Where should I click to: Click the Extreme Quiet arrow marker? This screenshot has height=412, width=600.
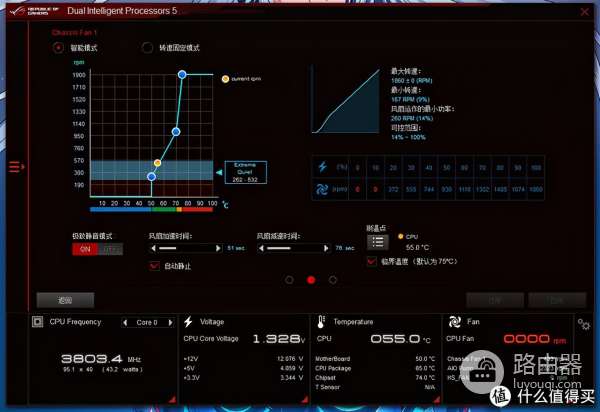219,172
